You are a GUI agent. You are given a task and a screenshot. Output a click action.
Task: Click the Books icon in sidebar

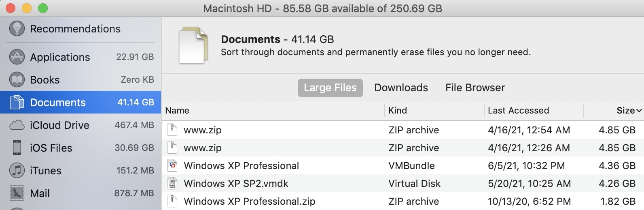point(17,79)
